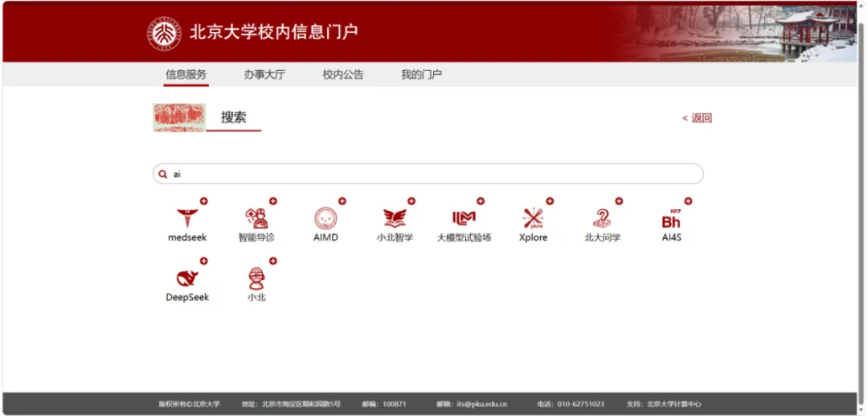Open the 我的门户 tab
Screen dimensions: 868x416
[x=421, y=74]
